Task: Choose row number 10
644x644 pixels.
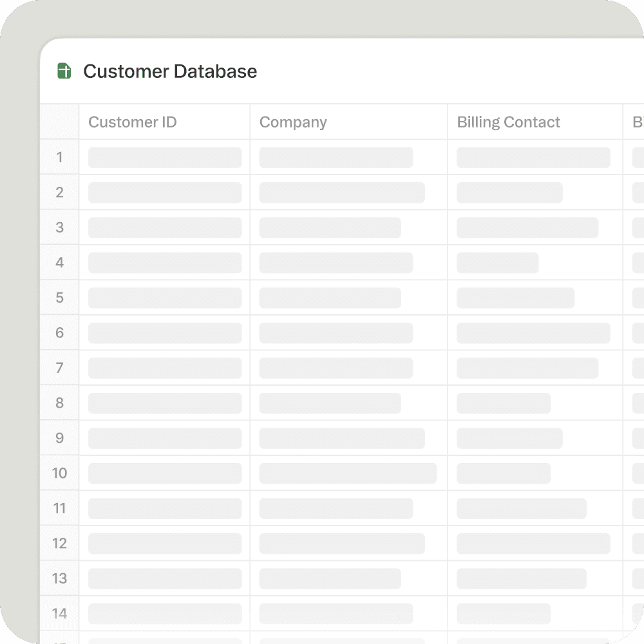Action: [59, 473]
